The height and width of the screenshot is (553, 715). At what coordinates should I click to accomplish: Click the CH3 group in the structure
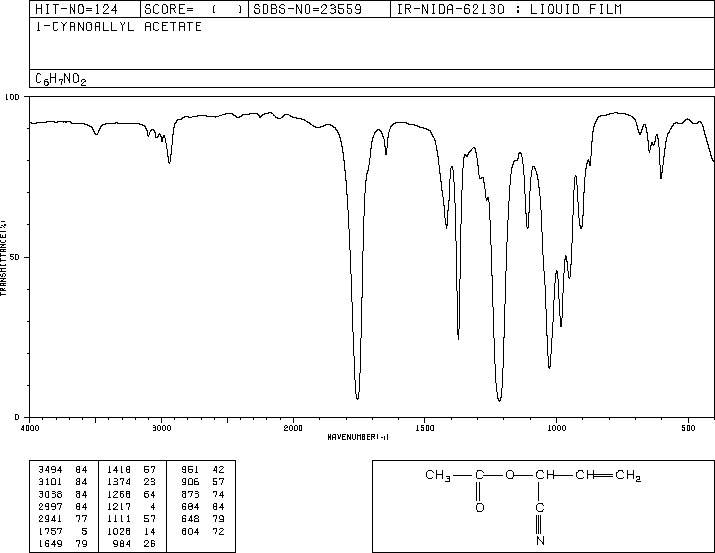tap(438, 475)
